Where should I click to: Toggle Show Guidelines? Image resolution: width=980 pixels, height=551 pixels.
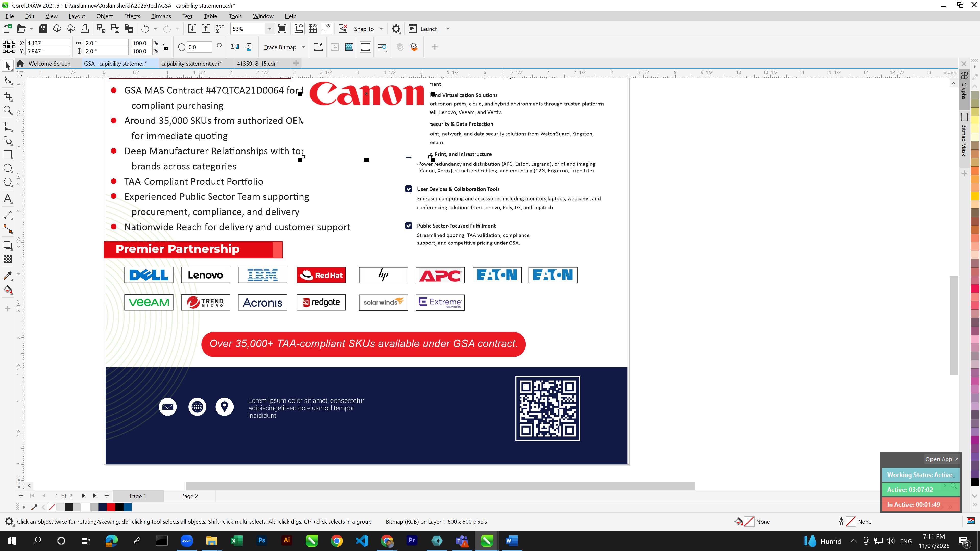coord(326,29)
